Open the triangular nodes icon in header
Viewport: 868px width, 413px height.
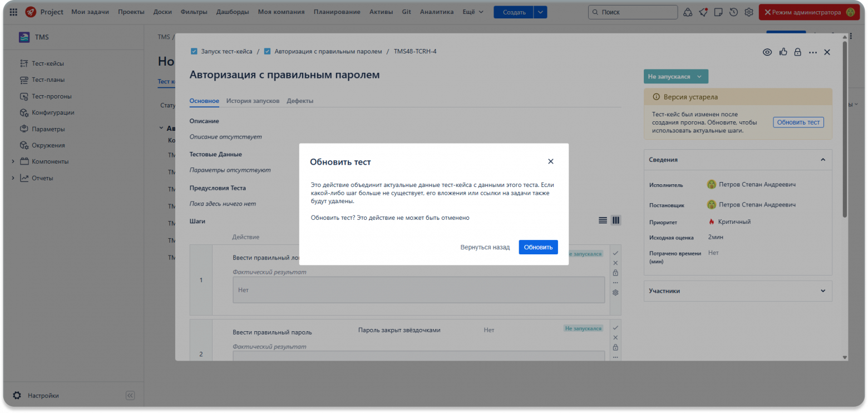point(688,12)
